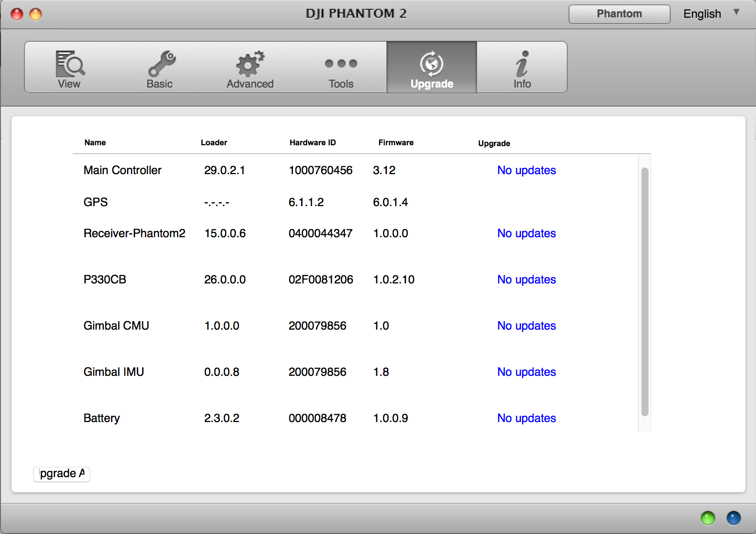Click the Name column header

pyautogui.click(x=95, y=143)
